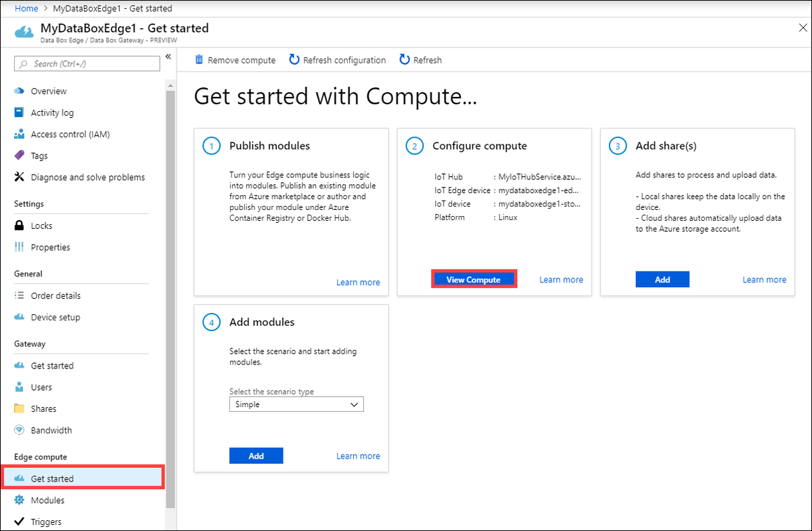The width and height of the screenshot is (812, 531).
Task: Click the Gateway Get started icon
Action: coord(20,366)
